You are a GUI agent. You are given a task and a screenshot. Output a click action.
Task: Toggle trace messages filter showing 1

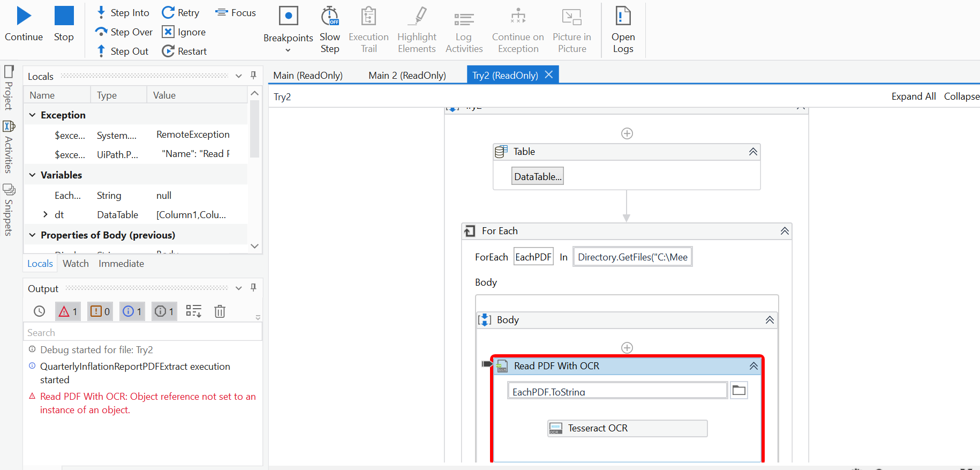click(164, 311)
